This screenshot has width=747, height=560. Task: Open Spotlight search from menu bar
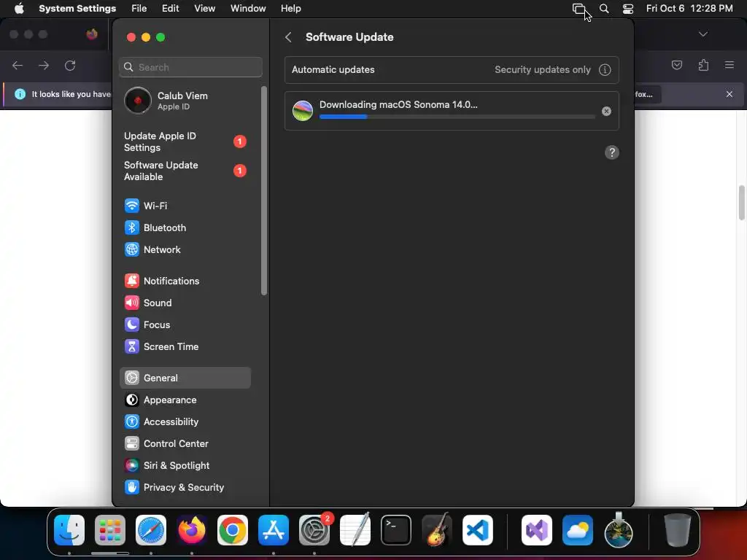pos(603,9)
